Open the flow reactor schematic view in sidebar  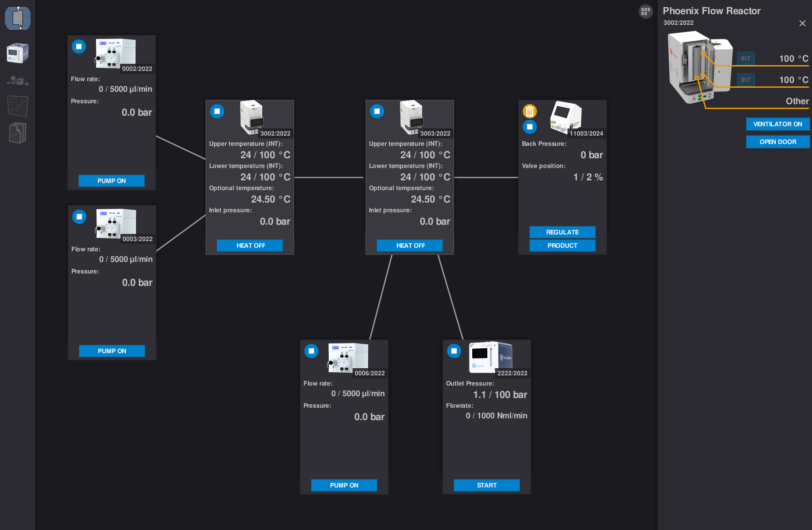[18, 19]
